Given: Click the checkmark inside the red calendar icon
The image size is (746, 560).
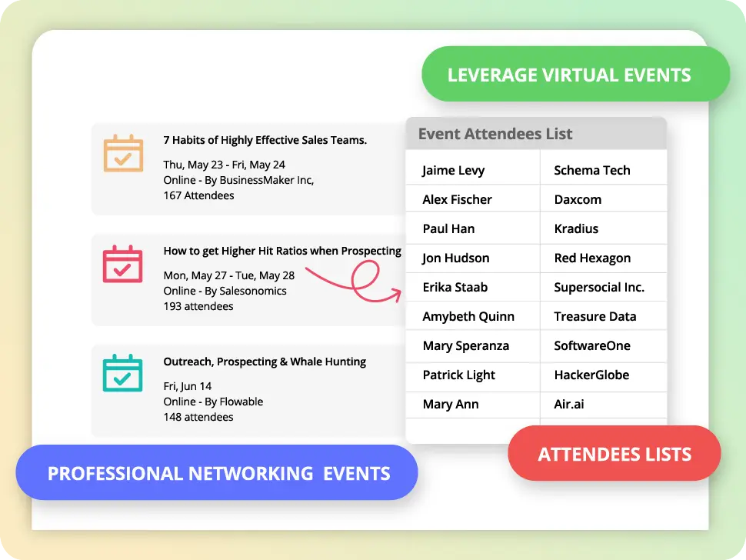Looking at the screenshot, I should pyautogui.click(x=122, y=271).
